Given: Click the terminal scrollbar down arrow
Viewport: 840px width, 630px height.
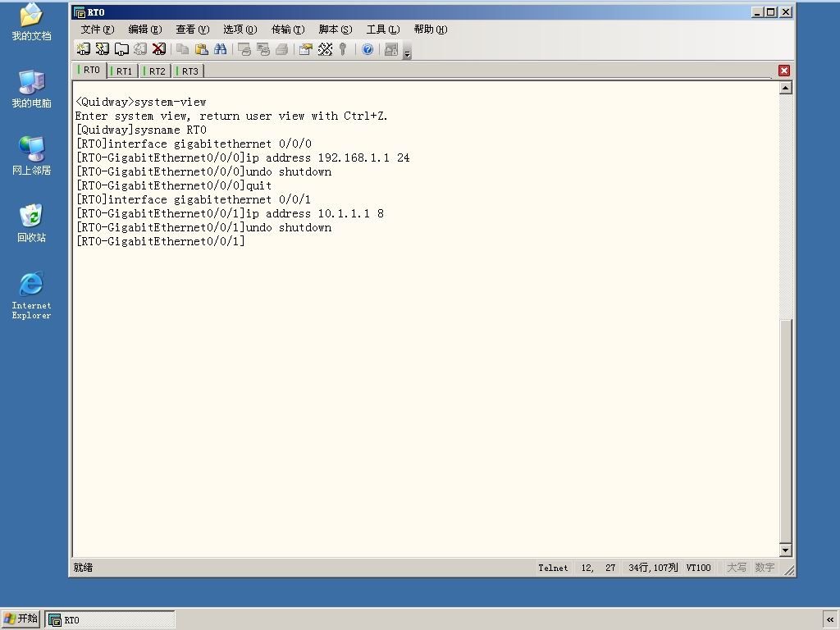Looking at the screenshot, I should click(x=785, y=550).
